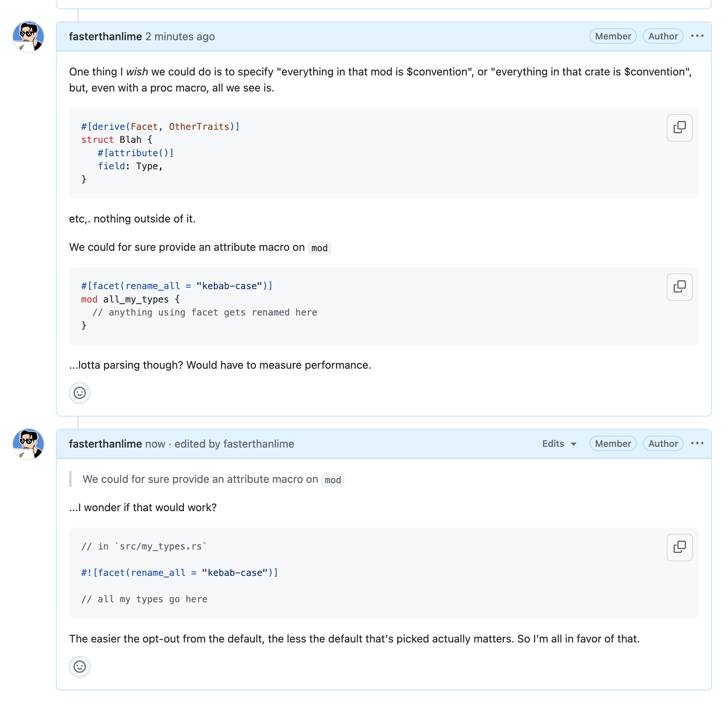Click the 'now' timestamp on the second comment
The height and width of the screenshot is (703, 728).
coord(155,444)
